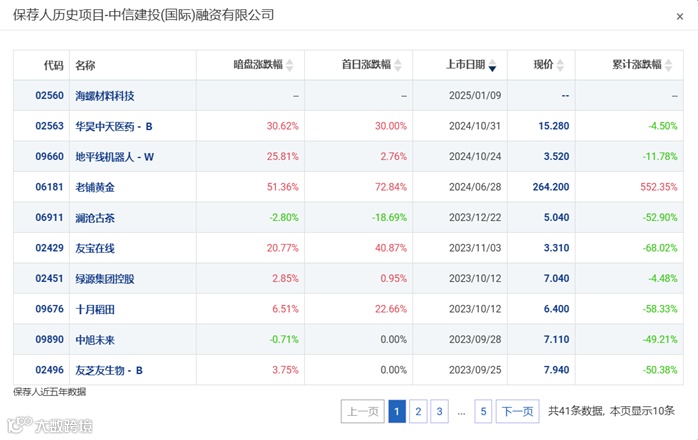Sort by 暗盘涨跌幅 column arrows

[x=290, y=65]
